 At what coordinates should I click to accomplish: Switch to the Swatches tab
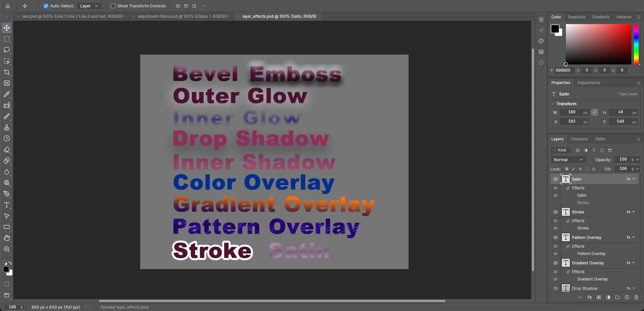click(577, 17)
